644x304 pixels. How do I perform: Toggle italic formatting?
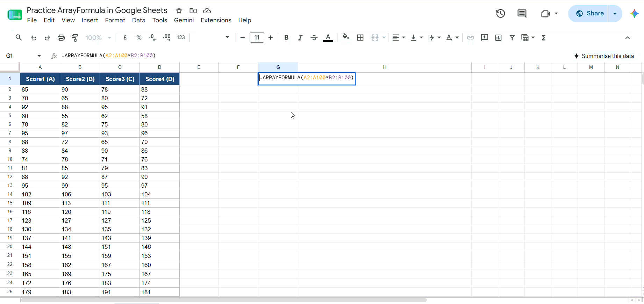(x=300, y=38)
